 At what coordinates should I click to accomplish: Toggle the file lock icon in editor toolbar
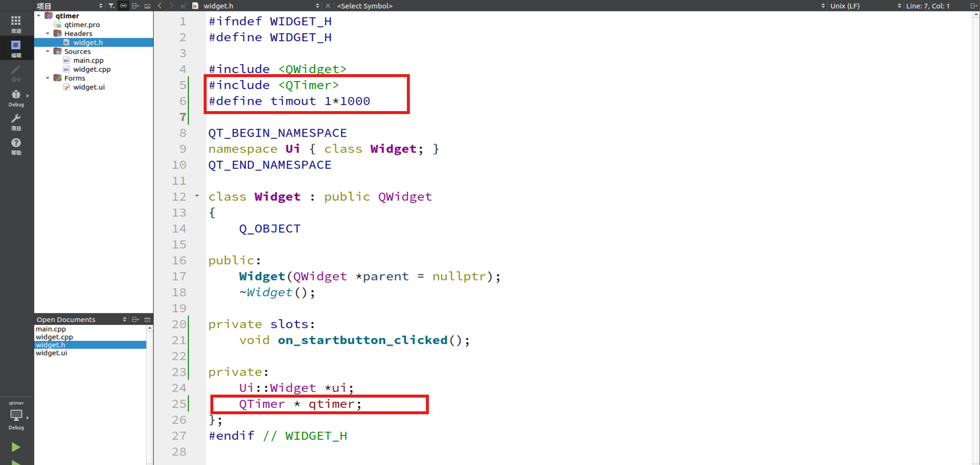[x=183, y=6]
